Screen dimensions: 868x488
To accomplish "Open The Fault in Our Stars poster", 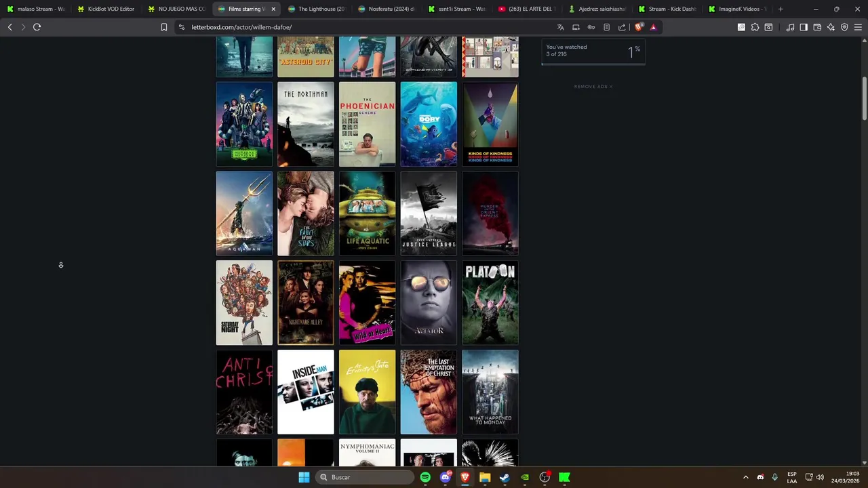I will [x=306, y=213].
